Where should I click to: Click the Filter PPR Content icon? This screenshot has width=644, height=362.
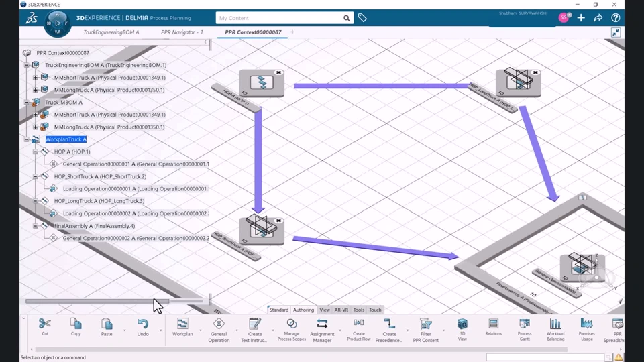[x=425, y=324]
